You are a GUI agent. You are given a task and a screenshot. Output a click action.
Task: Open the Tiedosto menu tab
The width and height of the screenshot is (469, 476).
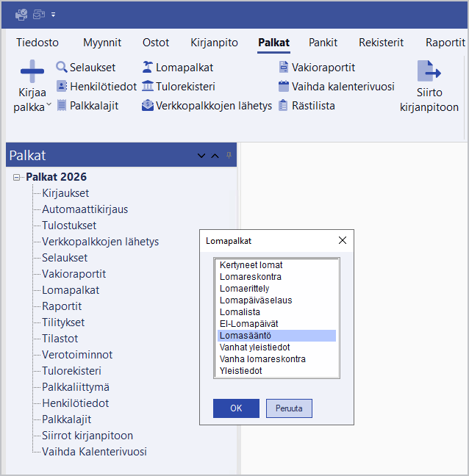37,43
